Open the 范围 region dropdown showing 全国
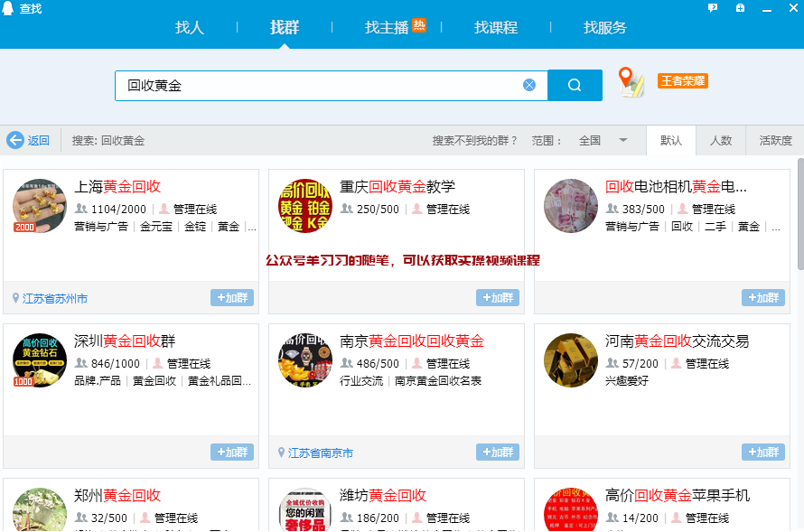This screenshot has height=532, width=804. click(x=605, y=141)
